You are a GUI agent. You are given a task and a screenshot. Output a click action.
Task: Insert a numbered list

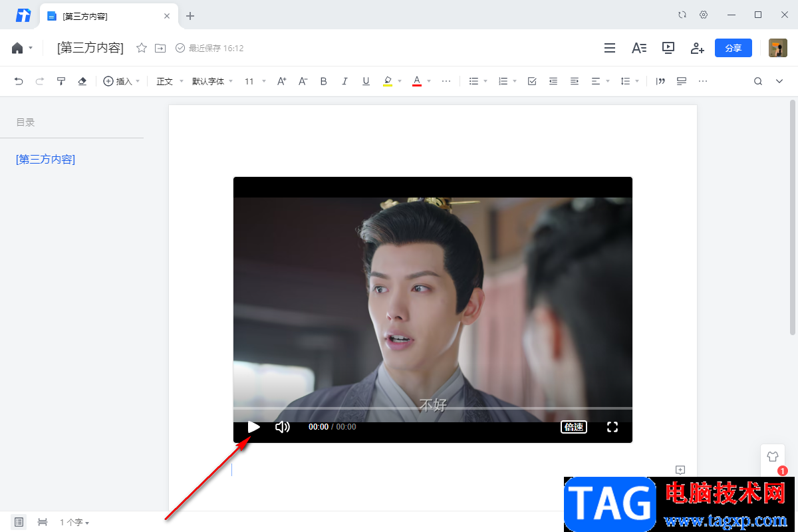503,81
